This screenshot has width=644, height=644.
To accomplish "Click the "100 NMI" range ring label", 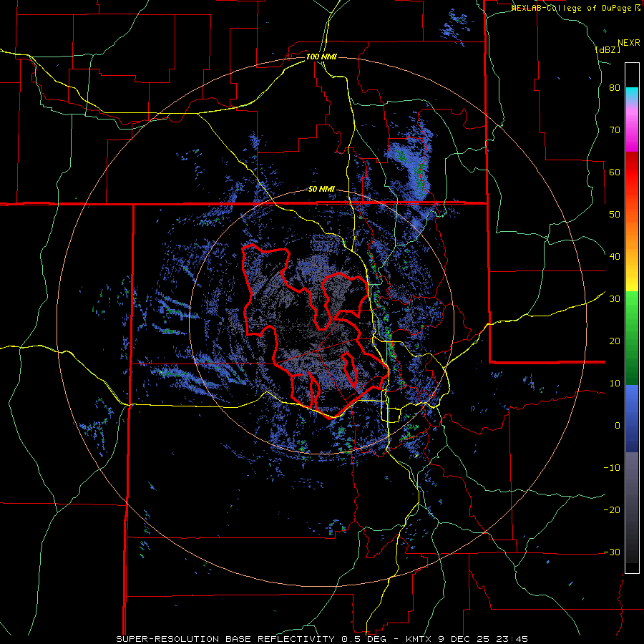I will [x=321, y=57].
